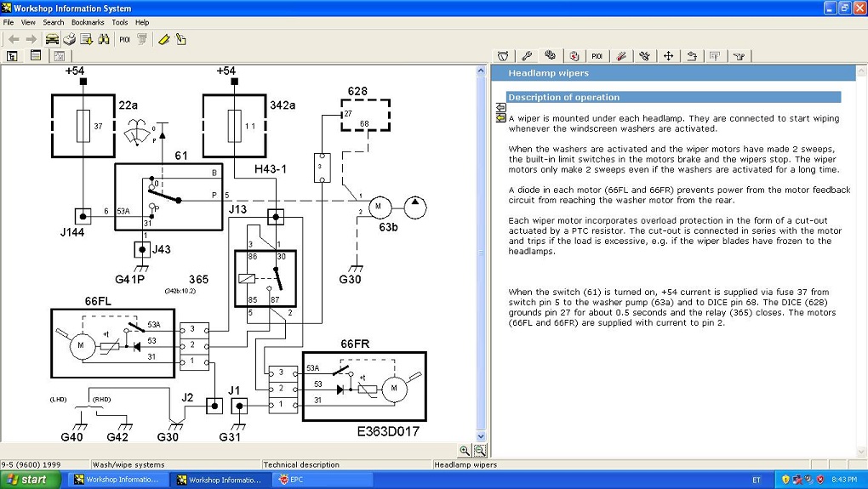
Task: Open the greyed-out table tab
Action: point(715,56)
